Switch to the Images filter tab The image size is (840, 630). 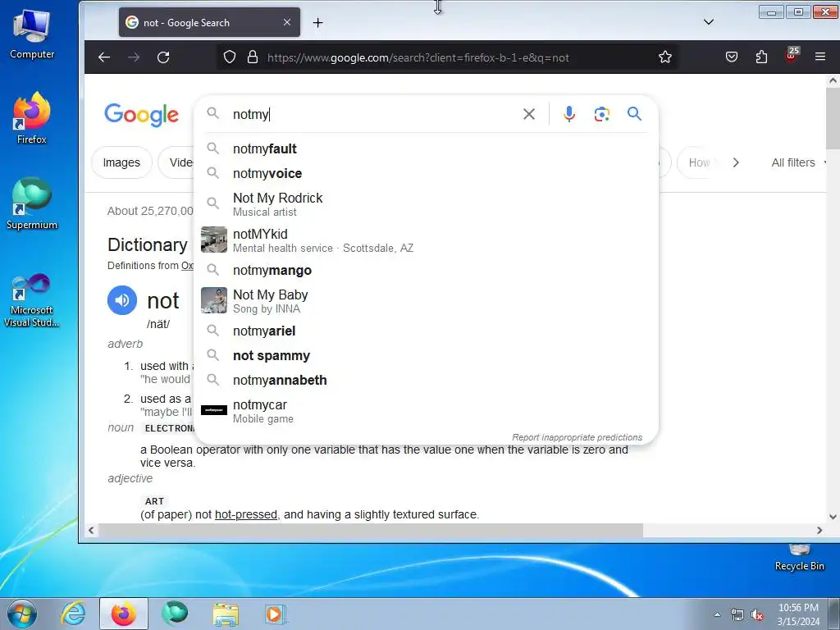click(x=121, y=162)
